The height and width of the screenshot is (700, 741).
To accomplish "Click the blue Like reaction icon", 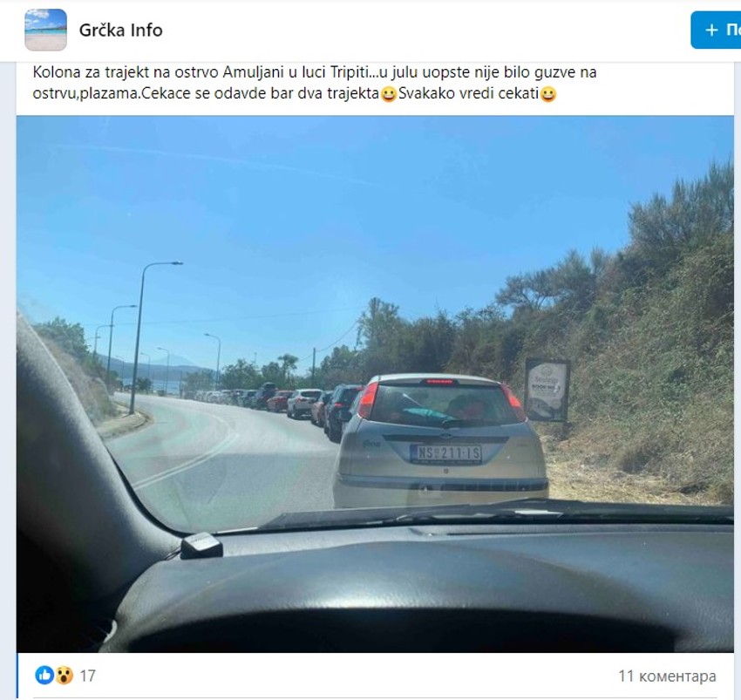I will pyautogui.click(x=44, y=675).
